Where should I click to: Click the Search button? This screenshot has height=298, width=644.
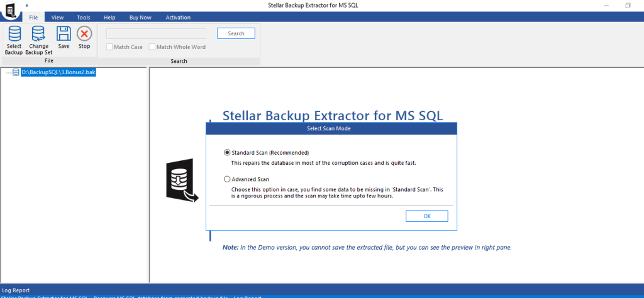(x=236, y=33)
